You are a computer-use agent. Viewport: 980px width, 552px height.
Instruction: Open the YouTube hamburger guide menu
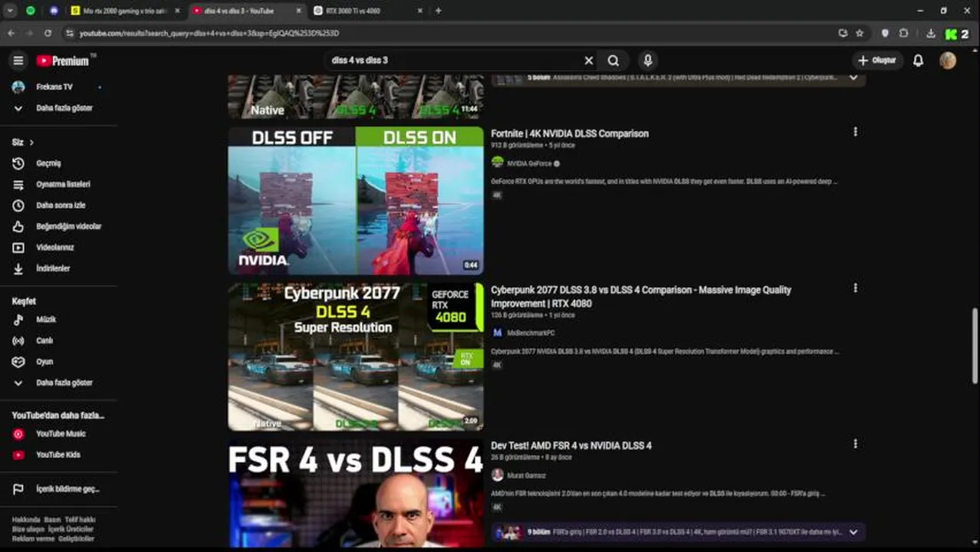[18, 61]
